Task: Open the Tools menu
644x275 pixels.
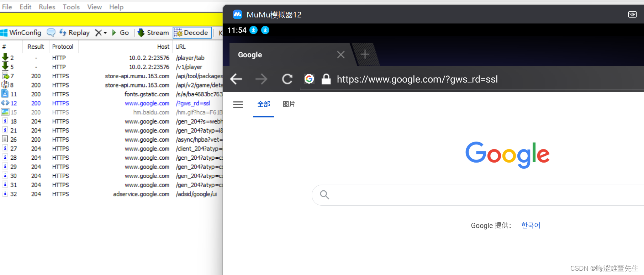Action: (x=71, y=7)
